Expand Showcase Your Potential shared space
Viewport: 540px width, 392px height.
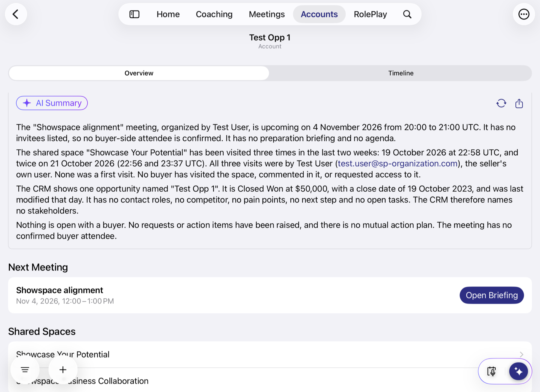(270, 355)
